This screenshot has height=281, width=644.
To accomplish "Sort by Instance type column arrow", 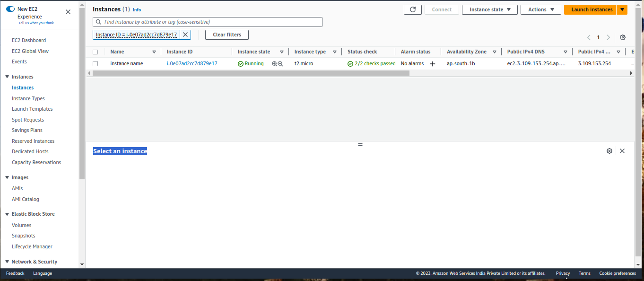I will pyautogui.click(x=335, y=52).
